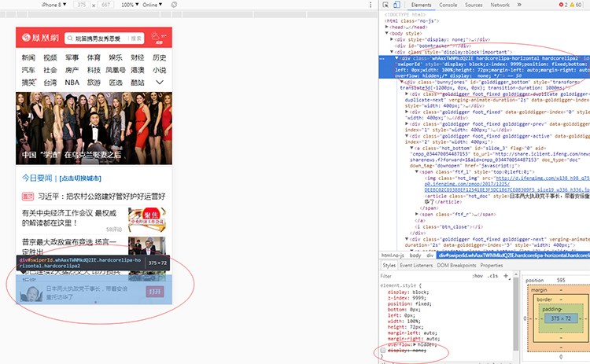Click the pink button on bottom banner
Viewport: 590px width, 364px height.
pos(155,292)
